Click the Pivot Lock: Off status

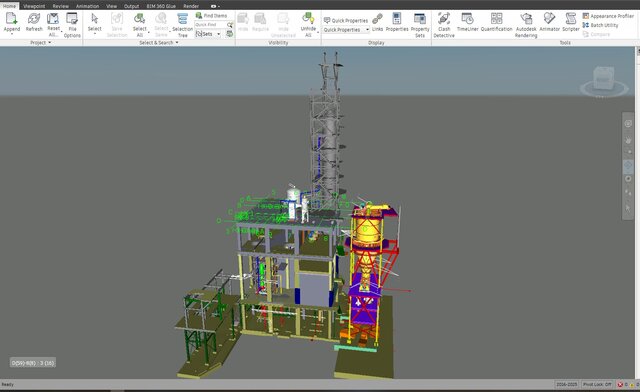coord(597,384)
